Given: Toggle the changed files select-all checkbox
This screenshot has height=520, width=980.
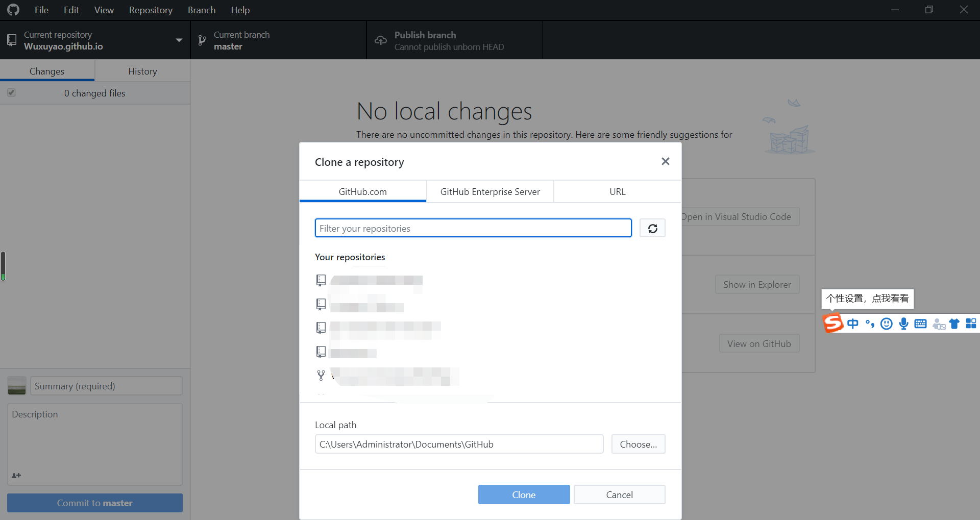Looking at the screenshot, I should 11,93.
